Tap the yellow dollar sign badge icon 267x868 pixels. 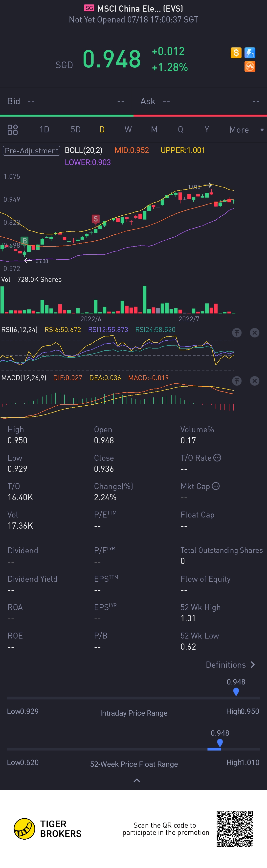click(x=236, y=53)
